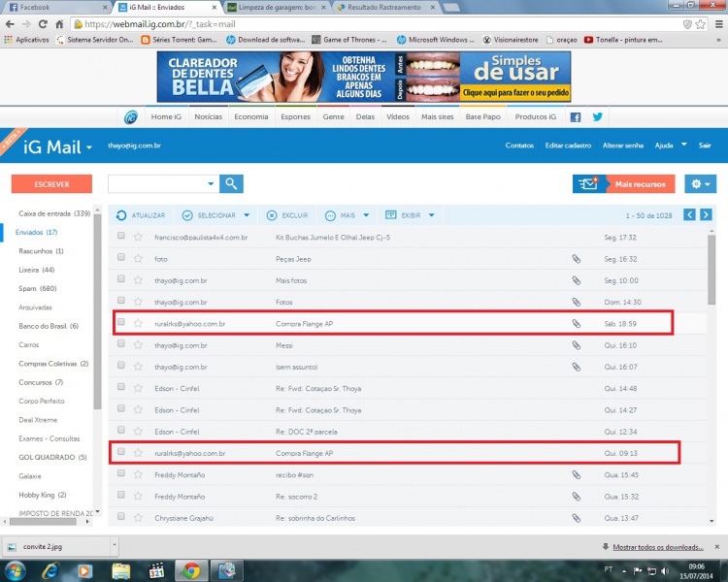Open iG Twitter page icon
Viewport: 728px width, 582px height.
coord(598,117)
